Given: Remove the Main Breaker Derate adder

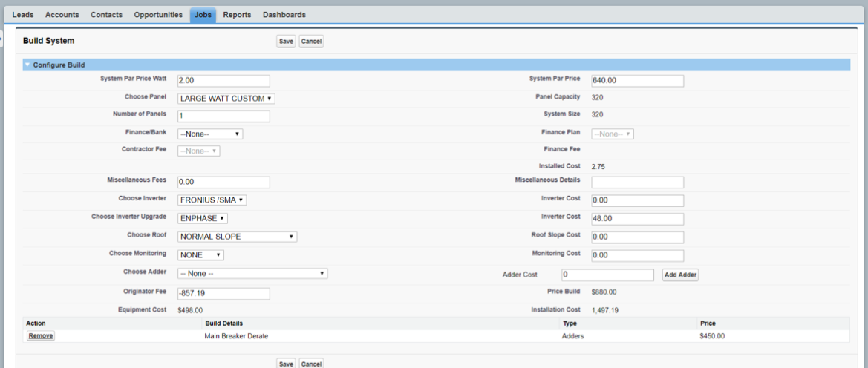Looking at the screenshot, I should click(x=41, y=335).
